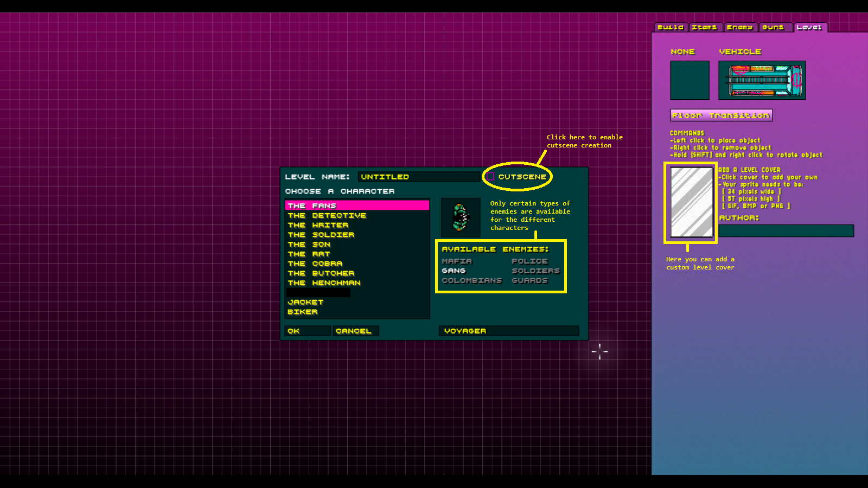This screenshot has width=868, height=488.
Task: Toggle Gang in available enemies
Action: point(454,271)
